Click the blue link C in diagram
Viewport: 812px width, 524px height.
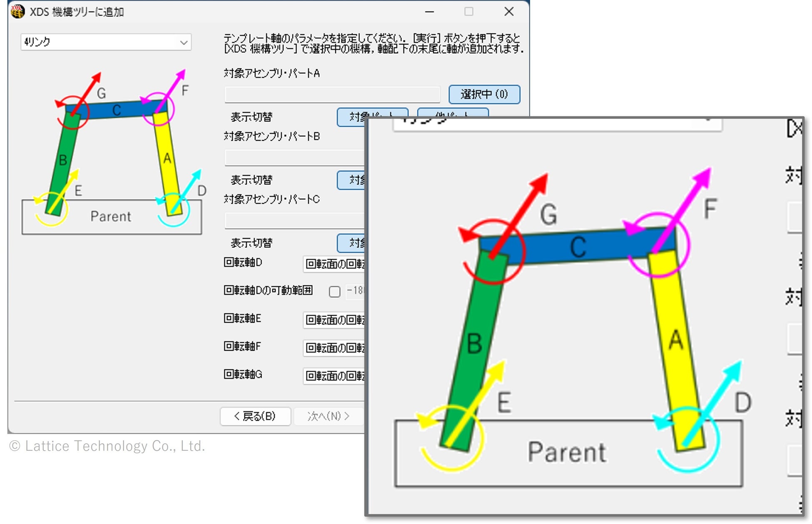click(117, 110)
